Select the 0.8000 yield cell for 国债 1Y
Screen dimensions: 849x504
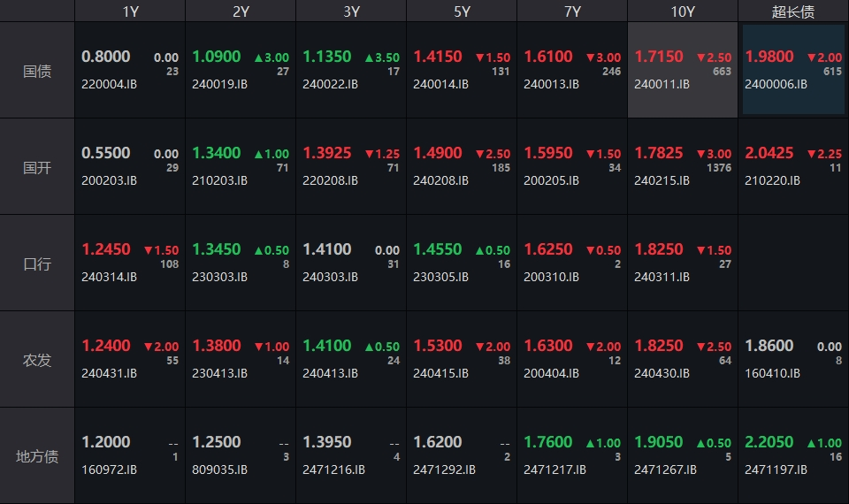pos(106,57)
